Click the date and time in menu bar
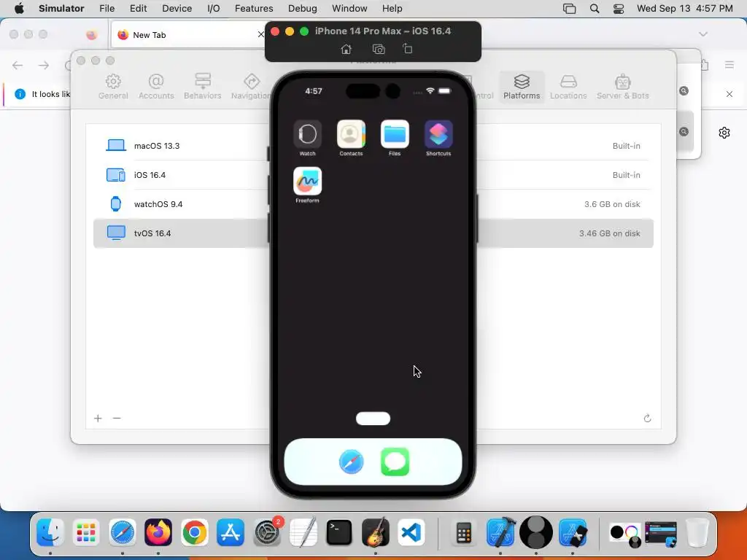Viewport: 747px width, 560px height. point(684,9)
